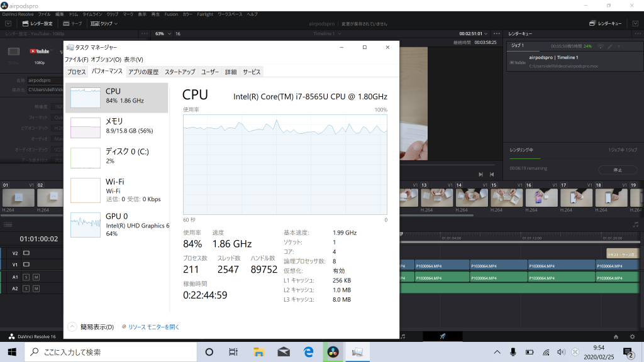Viewport: 644px width, 362px height.
Task: Toggle V2 track enable icon
Action: [x=26, y=253]
